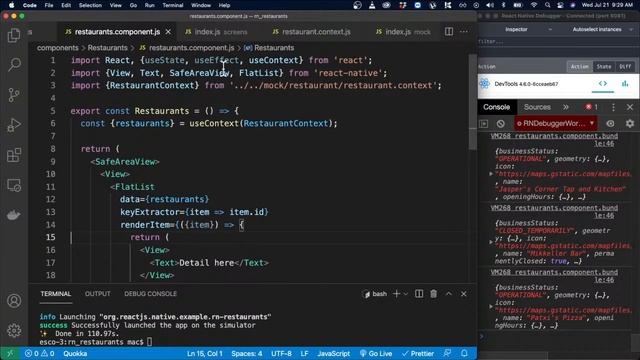Open the Extensions view
The width and height of the screenshot is (640, 360).
coord(14,155)
